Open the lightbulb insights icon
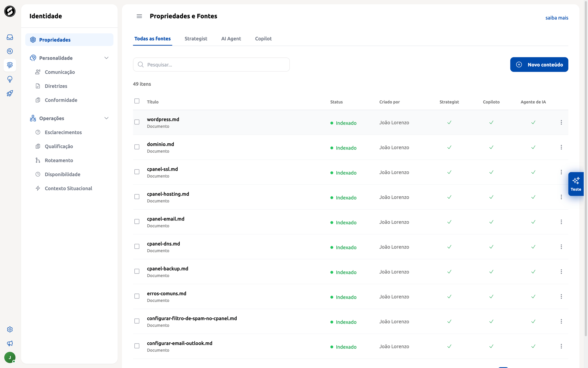Viewport: 588px width, 368px height. tap(10, 79)
